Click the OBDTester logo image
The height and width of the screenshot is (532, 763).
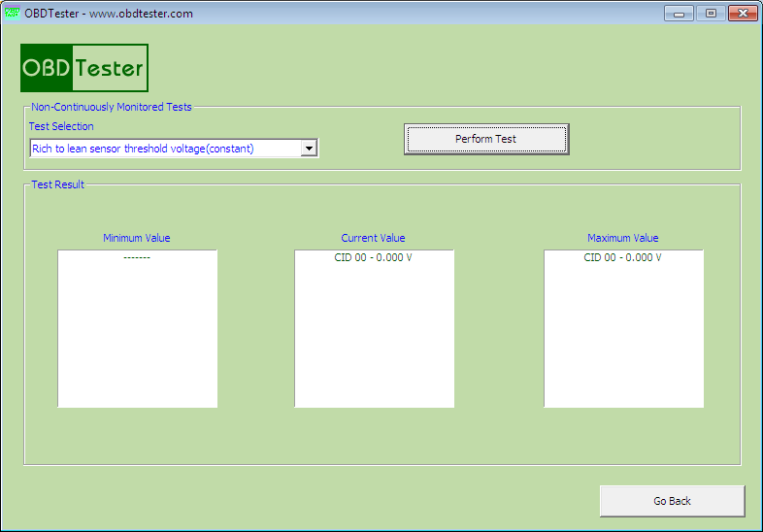point(84,68)
